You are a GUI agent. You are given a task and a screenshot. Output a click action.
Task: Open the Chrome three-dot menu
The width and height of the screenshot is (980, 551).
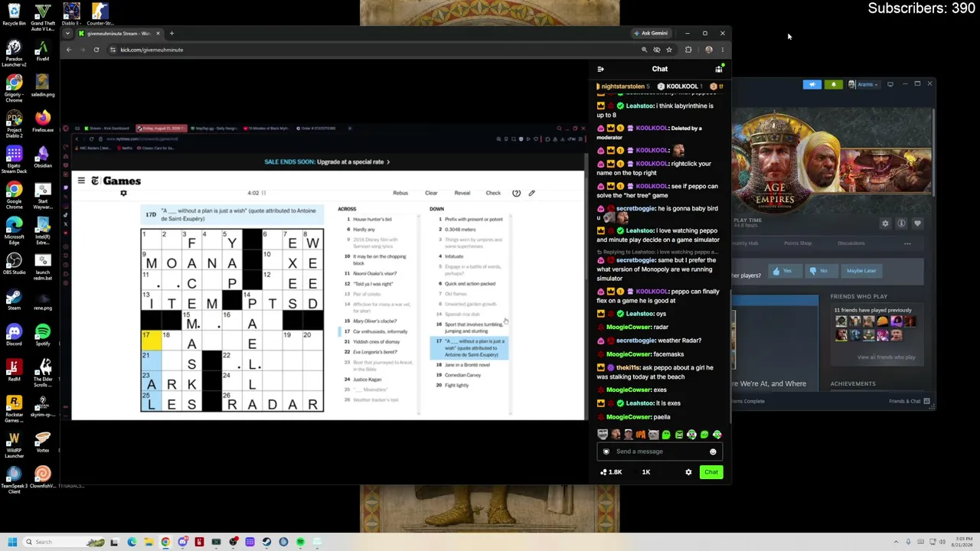point(722,50)
